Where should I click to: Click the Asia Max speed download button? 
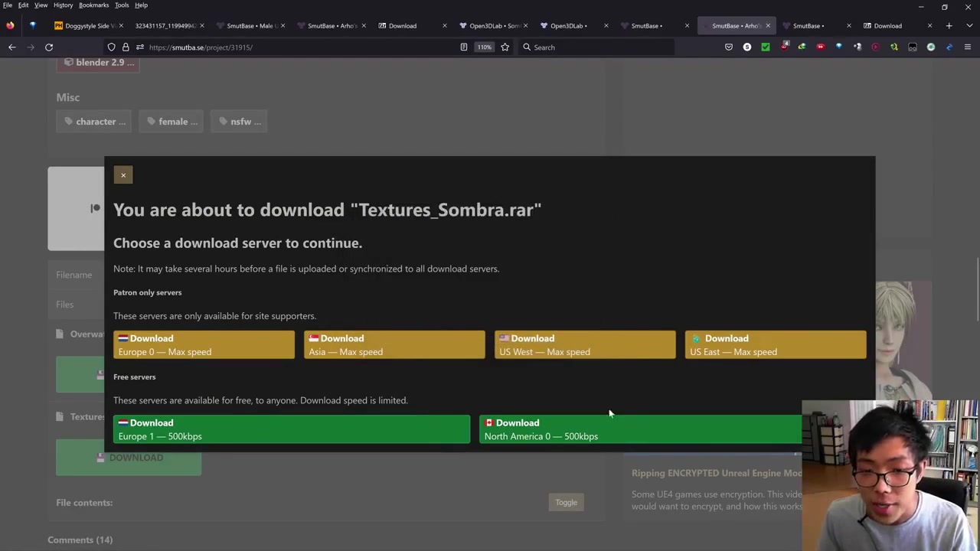(394, 345)
